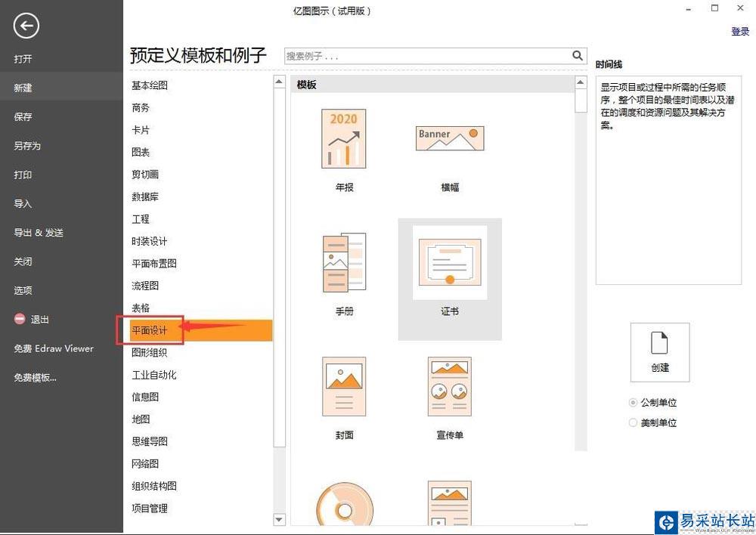Select the 工程 category

(x=141, y=219)
